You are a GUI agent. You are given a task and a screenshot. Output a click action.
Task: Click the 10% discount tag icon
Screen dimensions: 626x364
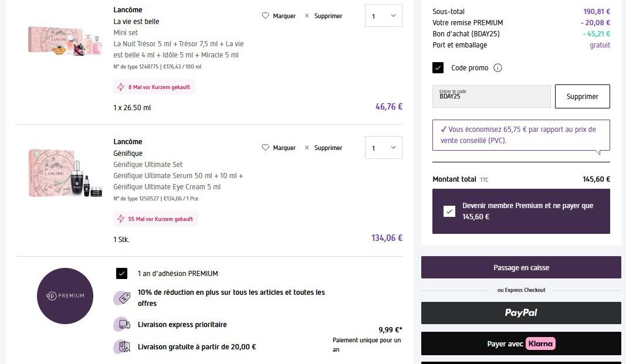(x=122, y=298)
